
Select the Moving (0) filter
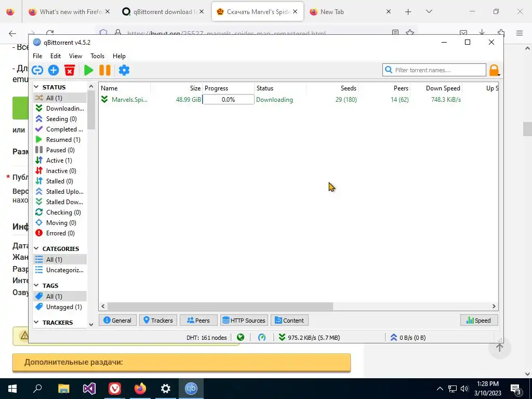click(x=60, y=223)
